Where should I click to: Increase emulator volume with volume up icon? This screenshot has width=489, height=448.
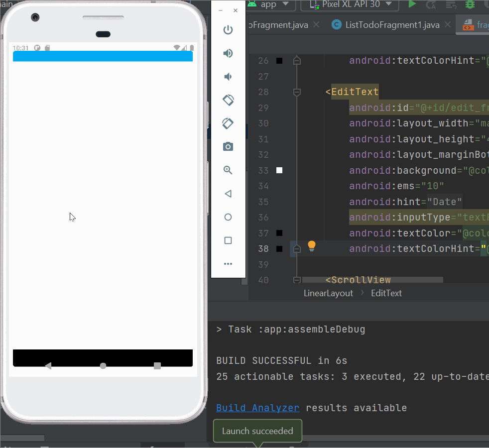(x=228, y=53)
